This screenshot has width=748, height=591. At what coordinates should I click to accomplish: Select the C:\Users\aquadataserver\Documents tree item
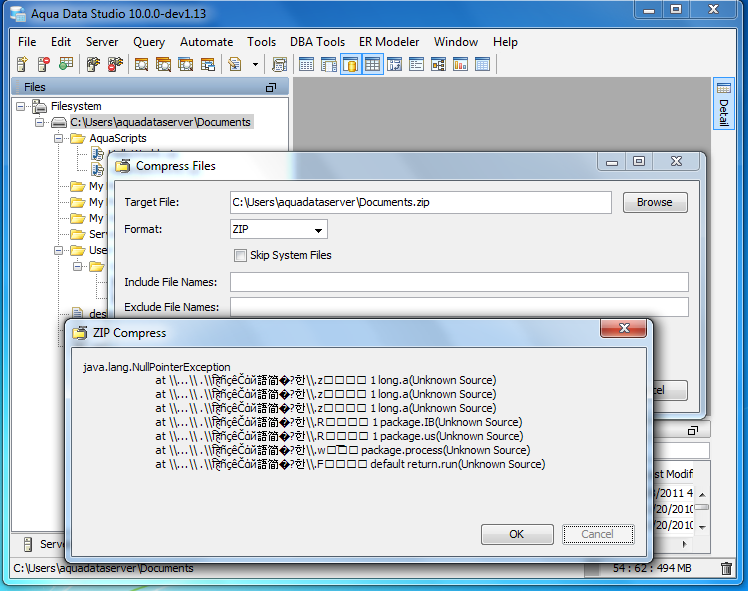click(160, 122)
